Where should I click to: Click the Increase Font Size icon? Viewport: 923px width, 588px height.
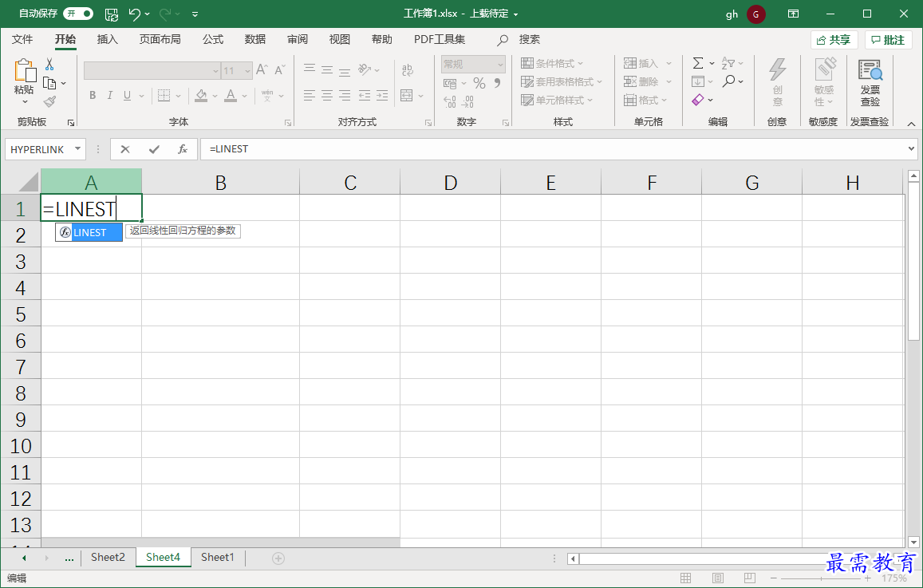tap(262, 70)
